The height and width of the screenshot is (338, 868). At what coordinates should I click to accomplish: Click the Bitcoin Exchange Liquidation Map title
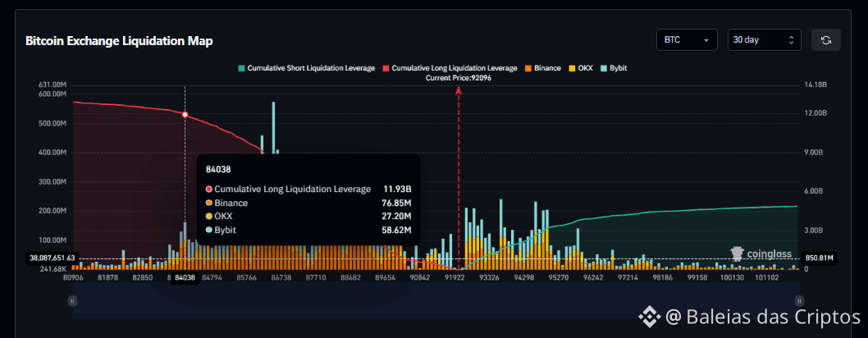point(119,40)
